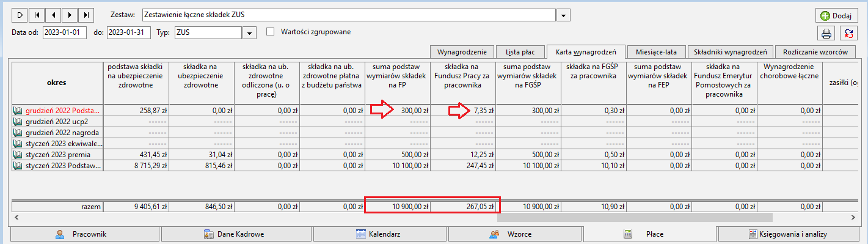Open the book icon for styczeń 2023 premia
Screen dimensions: 868x244
[x=17, y=155]
